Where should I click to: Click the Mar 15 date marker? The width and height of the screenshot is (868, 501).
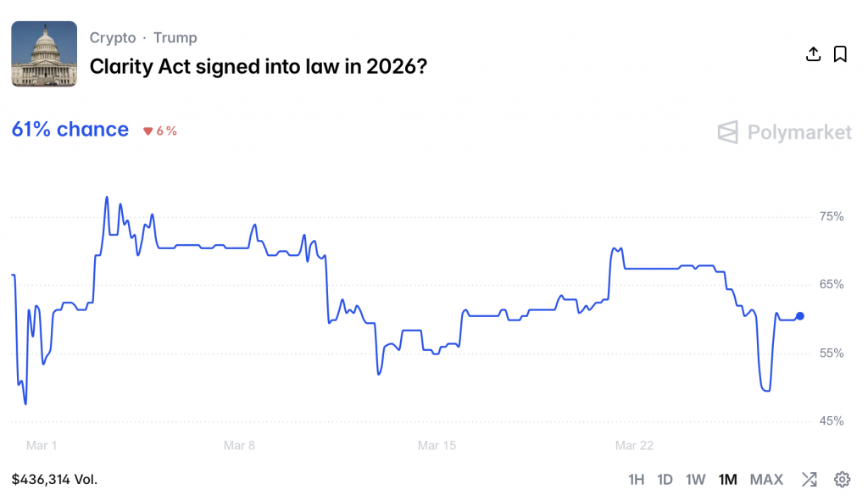point(437,446)
